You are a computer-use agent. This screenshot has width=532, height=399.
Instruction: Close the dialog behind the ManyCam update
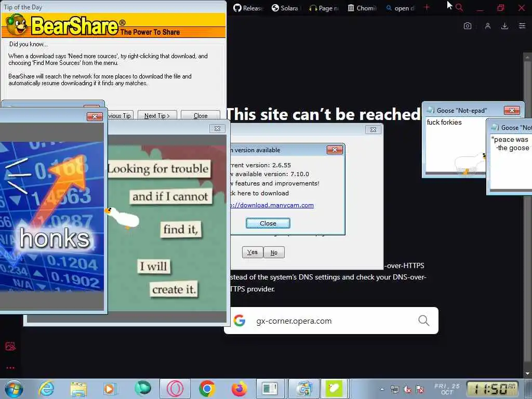pos(373,129)
